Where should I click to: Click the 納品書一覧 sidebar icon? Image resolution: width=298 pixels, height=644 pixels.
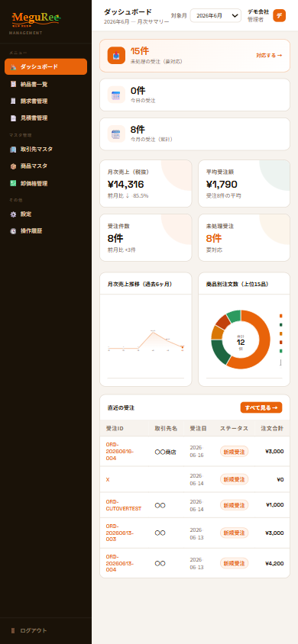point(13,84)
